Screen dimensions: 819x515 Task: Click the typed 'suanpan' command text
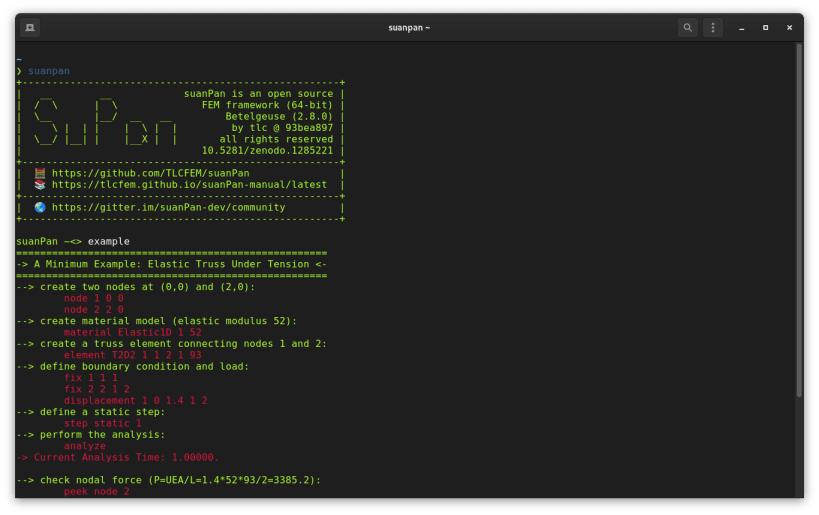[49, 71]
